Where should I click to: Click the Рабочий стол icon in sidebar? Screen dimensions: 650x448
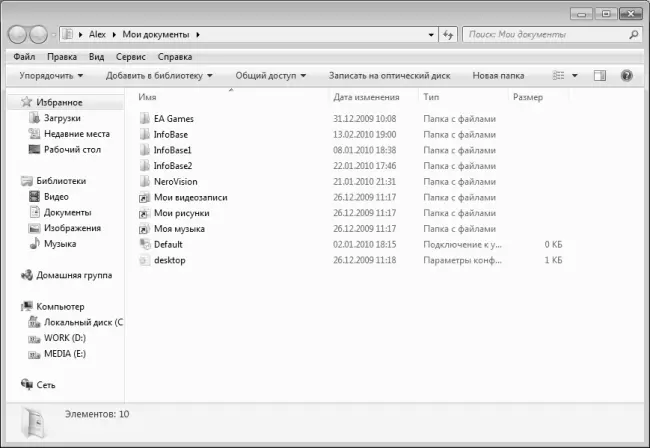34,149
